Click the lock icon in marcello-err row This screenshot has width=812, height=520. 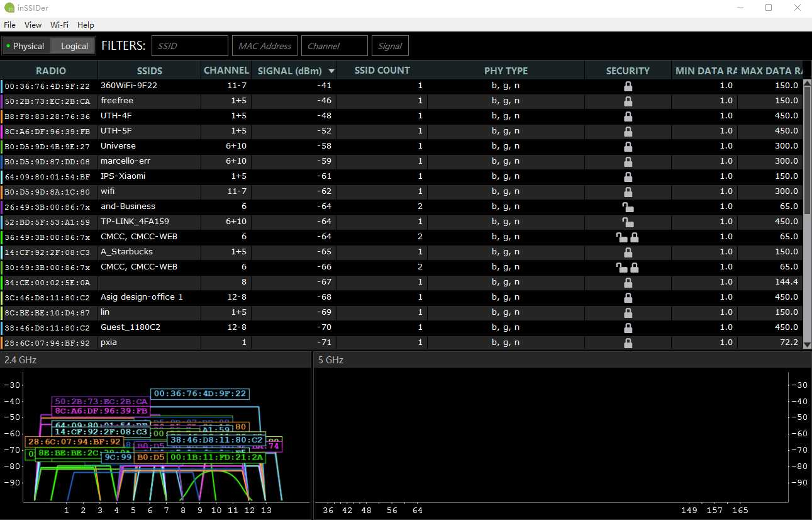point(628,161)
